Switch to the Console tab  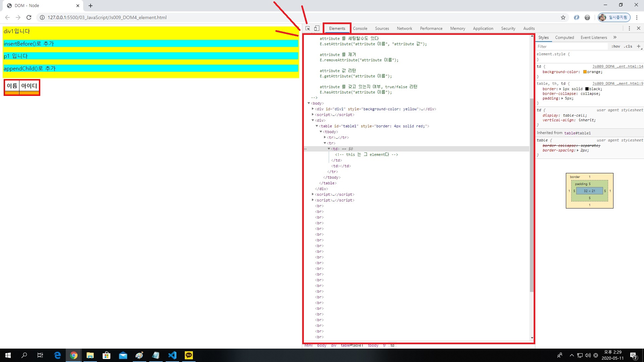(x=360, y=28)
